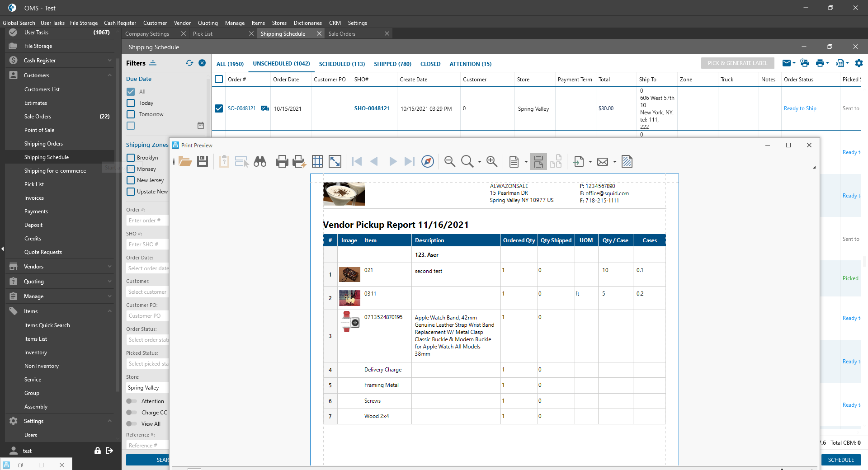The width and height of the screenshot is (868, 470).
Task: Switch to the SCHEDULED (113) tab
Action: (x=342, y=64)
